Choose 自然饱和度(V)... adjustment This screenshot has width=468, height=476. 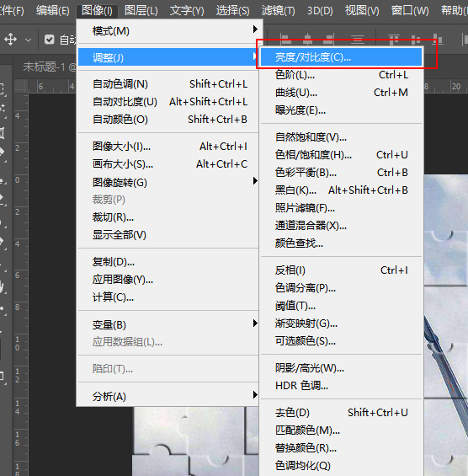tap(342, 137)
